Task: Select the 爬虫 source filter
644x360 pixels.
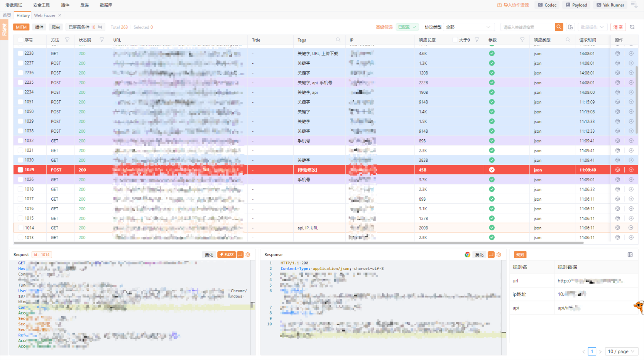Action: [56, 27]
